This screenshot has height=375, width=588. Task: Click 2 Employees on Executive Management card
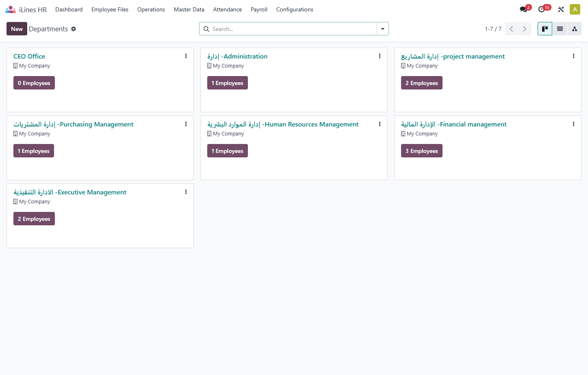tap(34, 219)
